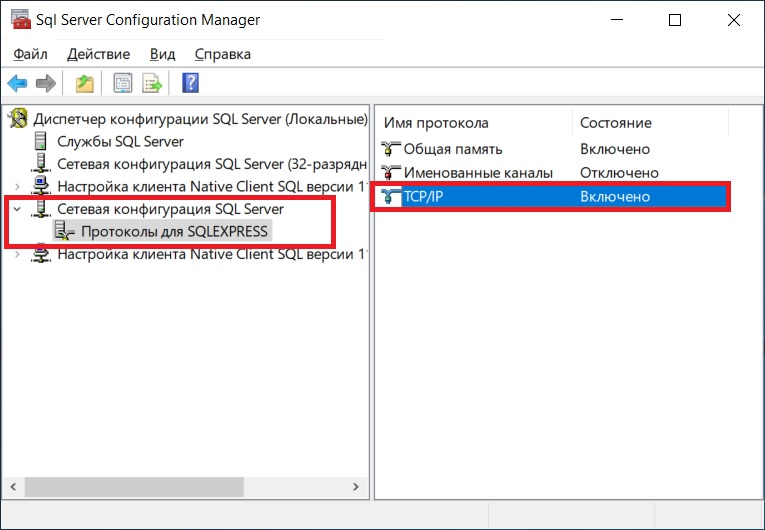Click the Forward arrow toolbar icon
Screen dimensions: 765x530
(46, 83)
